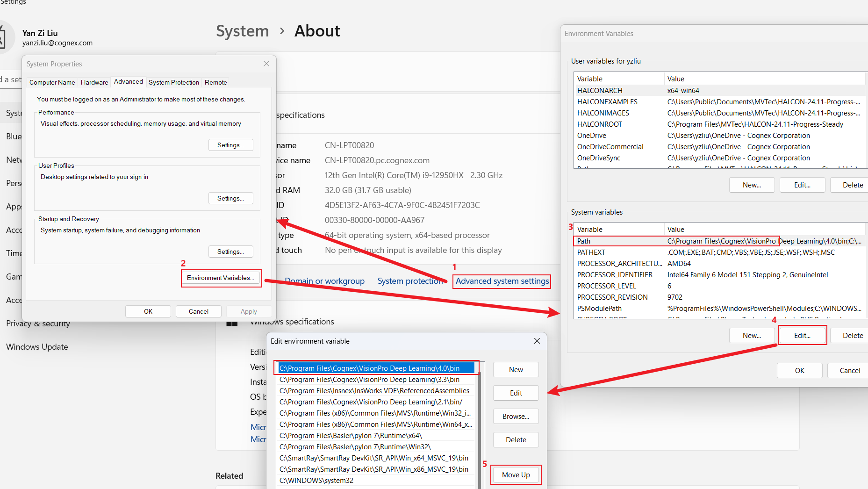Click New under User variables
This screenshot has height=489, width=868.
point(752,185)
